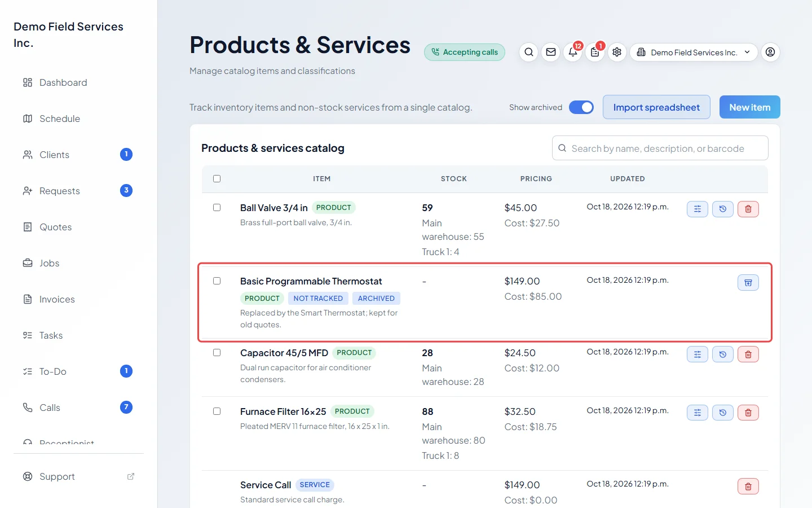Open To-Do in sidebar
Image resolution: width=812 pixels, height=508 pixels.
point(78,371)
